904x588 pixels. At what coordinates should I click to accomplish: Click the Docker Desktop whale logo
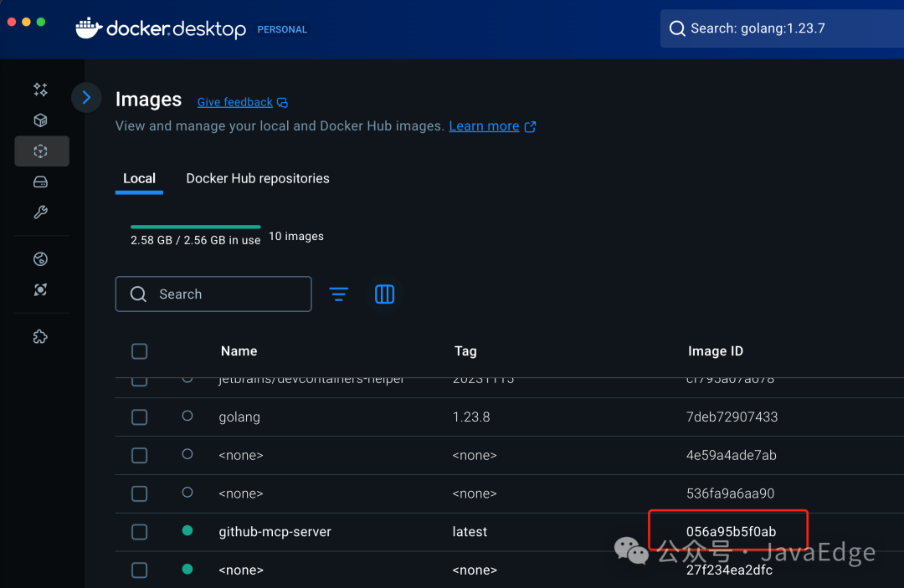click(x=89, y=28)
